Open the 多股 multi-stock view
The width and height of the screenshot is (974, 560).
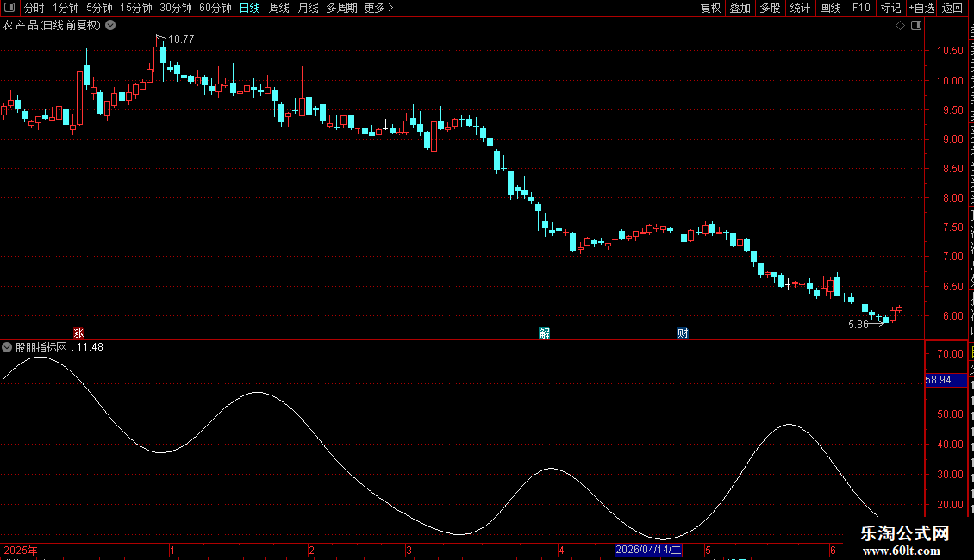pyautogui.click(x=771, y=8)
